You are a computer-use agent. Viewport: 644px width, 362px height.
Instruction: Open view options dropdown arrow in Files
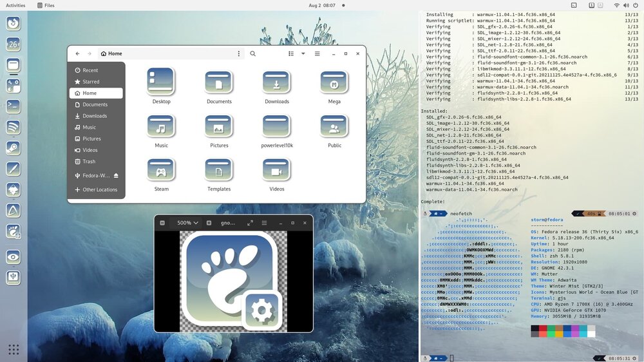pos(303,54)
